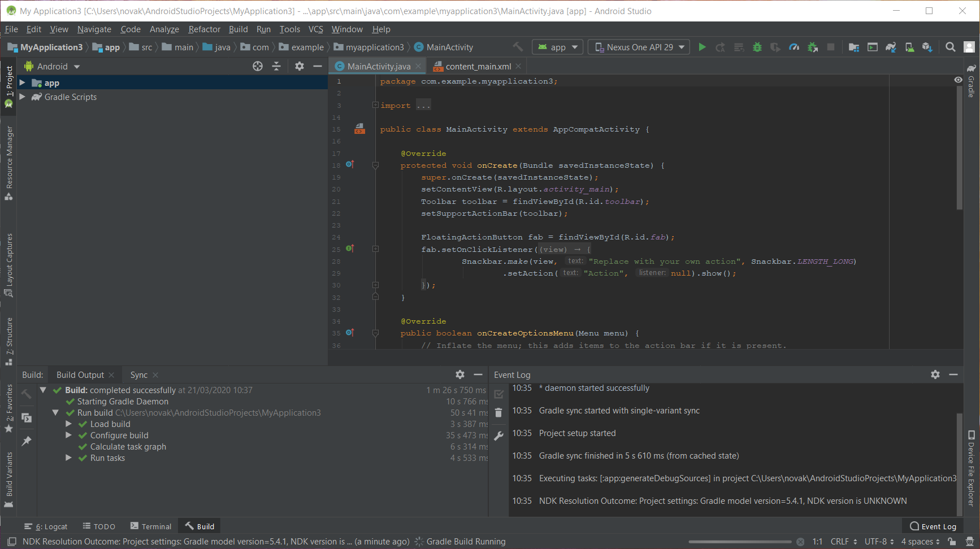The height and width of the screenshot is (549, 980).
Task: Click CRLF line separator in status bar
Action: pos(844,542)
